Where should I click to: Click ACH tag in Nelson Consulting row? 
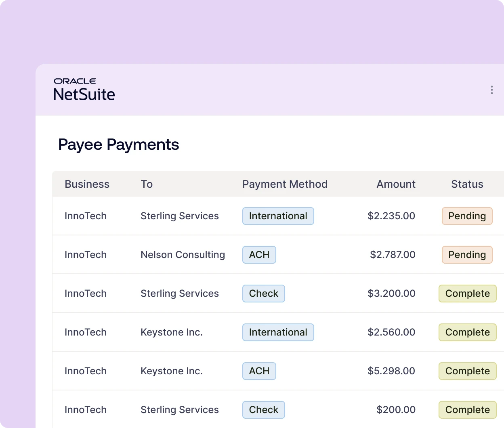259,255
